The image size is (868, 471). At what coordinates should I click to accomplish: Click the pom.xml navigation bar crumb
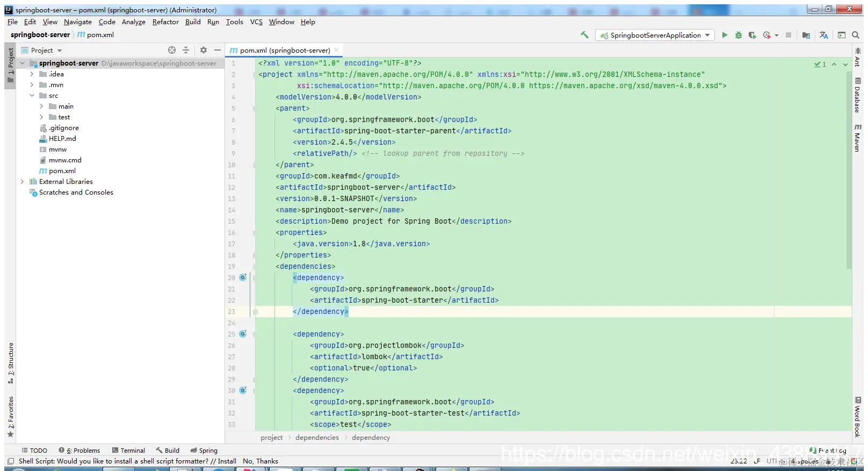tap(96, 35)
